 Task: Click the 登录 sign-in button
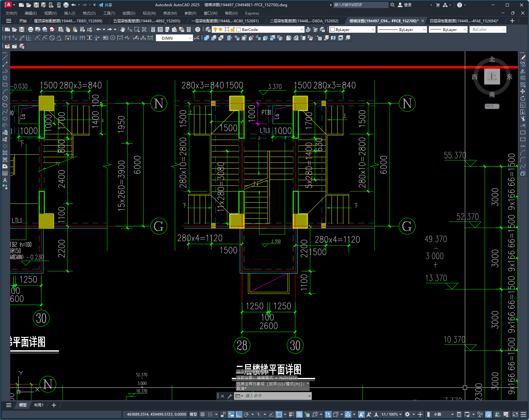pos(405,5)
